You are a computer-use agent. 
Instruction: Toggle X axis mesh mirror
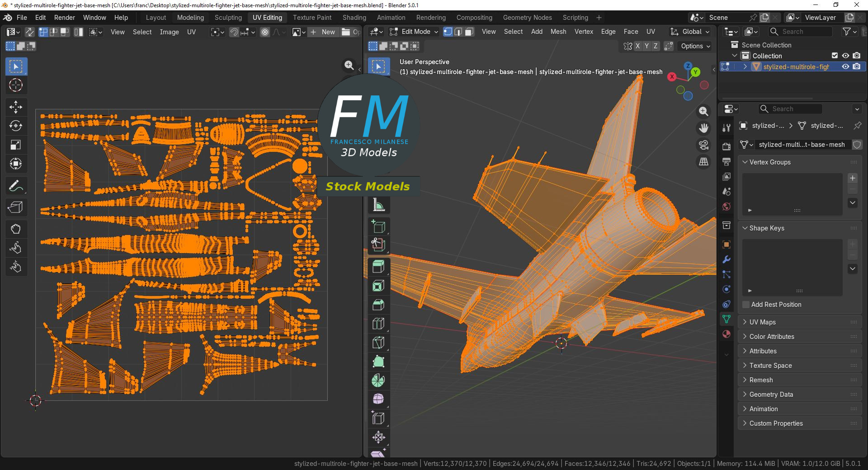[x=637, y=46]
